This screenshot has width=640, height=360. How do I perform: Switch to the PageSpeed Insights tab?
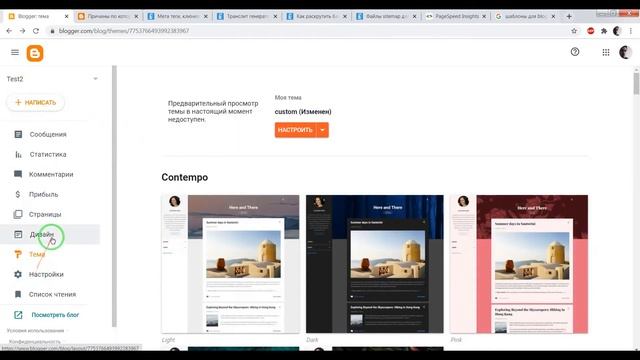click(456, 16)
